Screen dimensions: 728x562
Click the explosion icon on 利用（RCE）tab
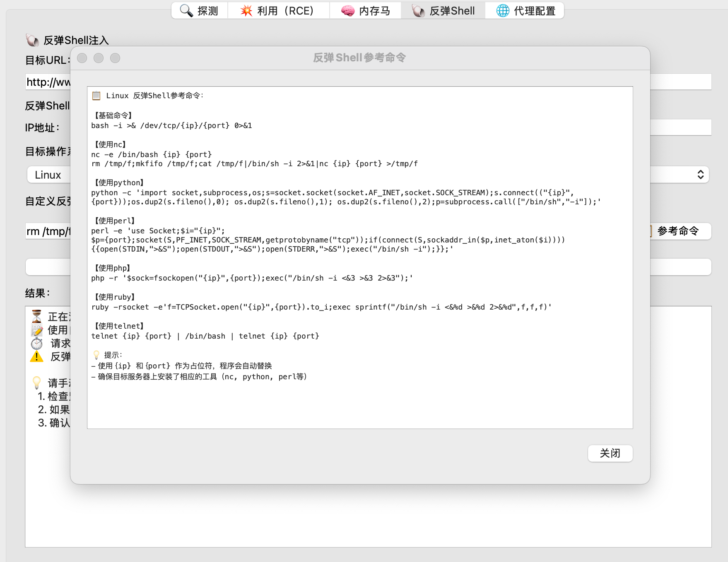point(246,11)
